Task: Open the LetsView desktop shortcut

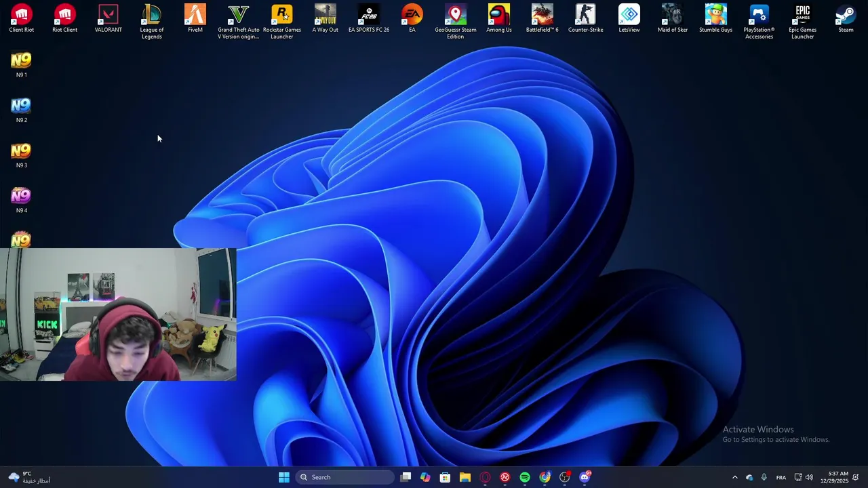Action: pyautogui.click(x=629, y=19)
